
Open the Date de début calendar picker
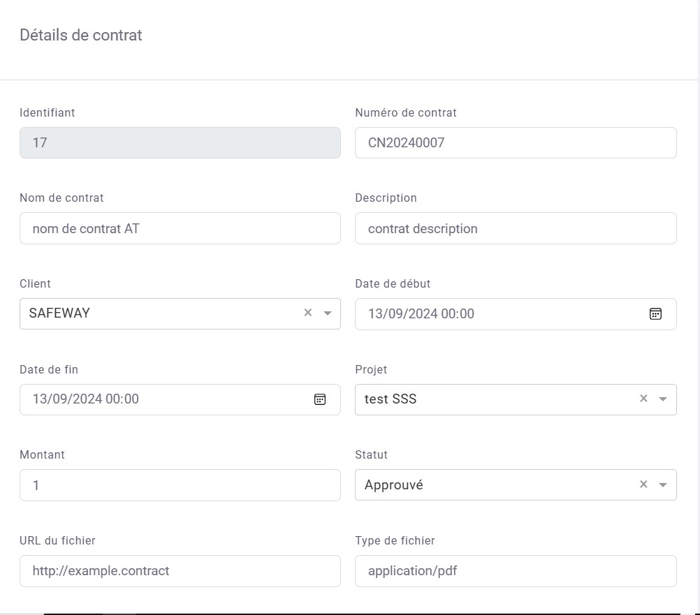[x=655, y=313]
